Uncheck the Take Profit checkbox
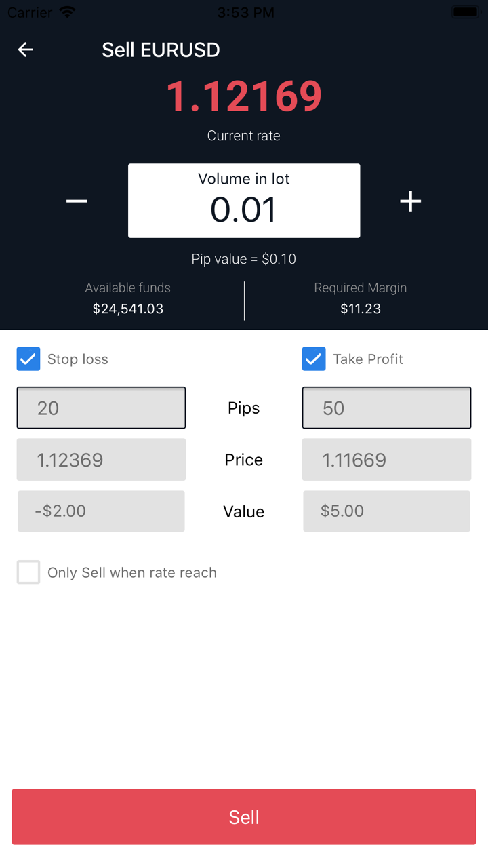 point(314,359)
